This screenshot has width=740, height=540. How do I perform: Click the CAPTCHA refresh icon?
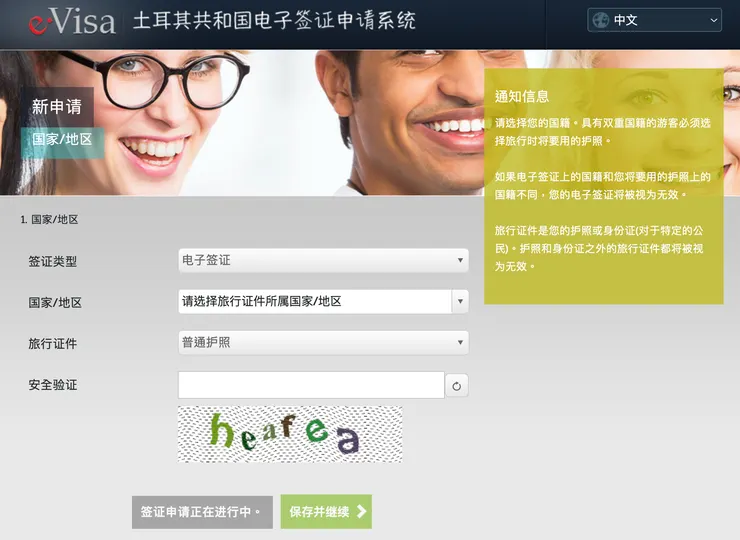pos(456,386)
